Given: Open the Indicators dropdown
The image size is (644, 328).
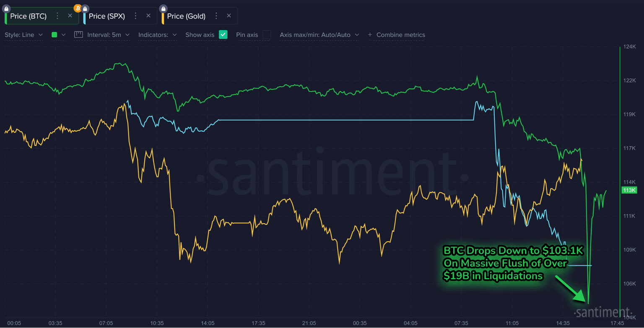Looking at the screenshot, I should (157, 35).
